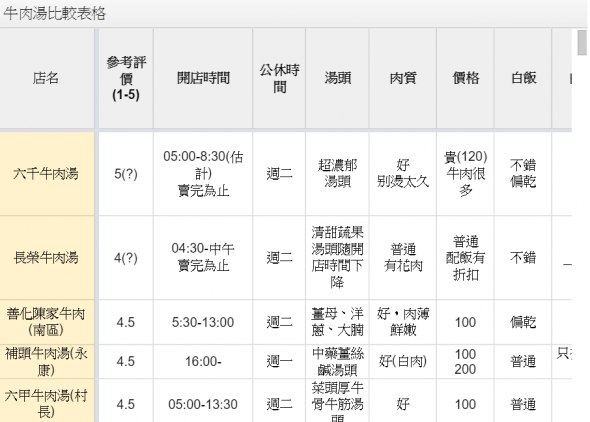Select the 開店時間 column header
Image resolution: width=590 pixels, height=422 pixels.
pyautogui.click(x=203, y=78)
